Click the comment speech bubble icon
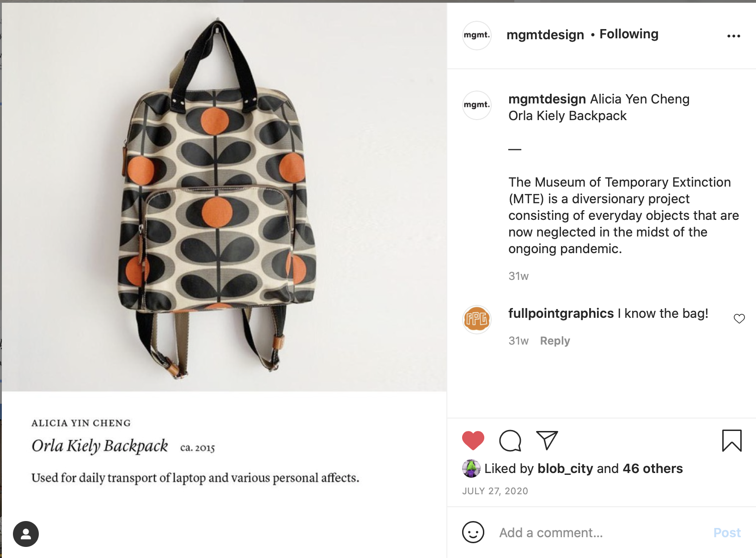The image size is (756, 558). (x=510, y=440)
